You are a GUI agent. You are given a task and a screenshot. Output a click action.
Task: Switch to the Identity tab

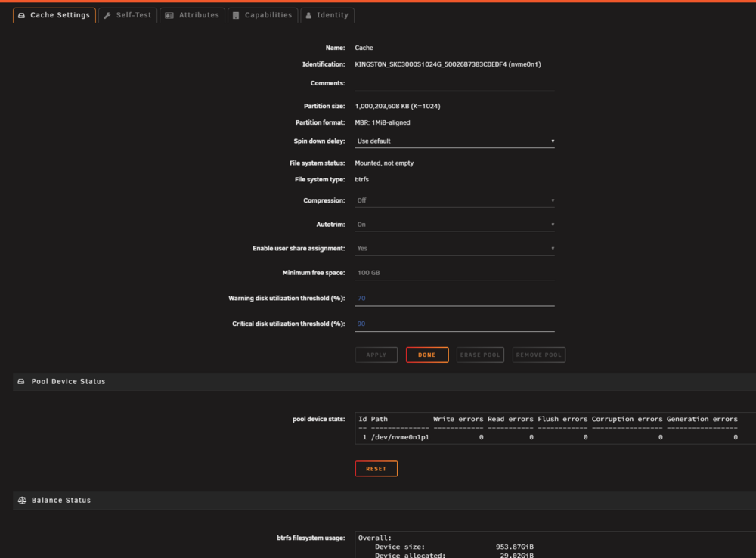pyautogui.click(x=327, y=15)
